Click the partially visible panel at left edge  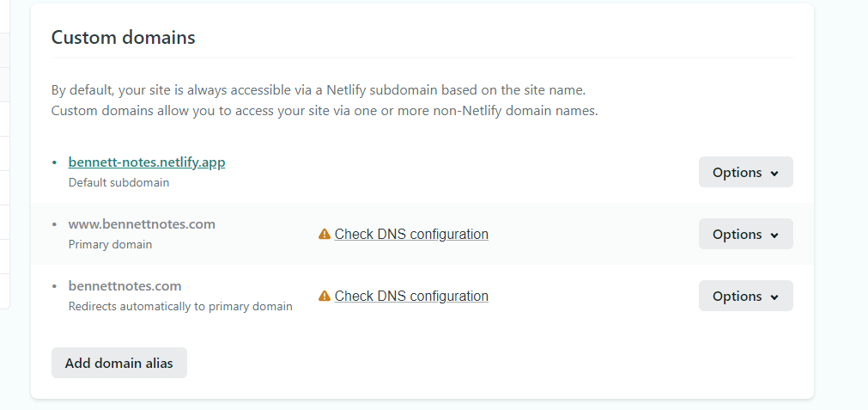(x=4, y=154)
